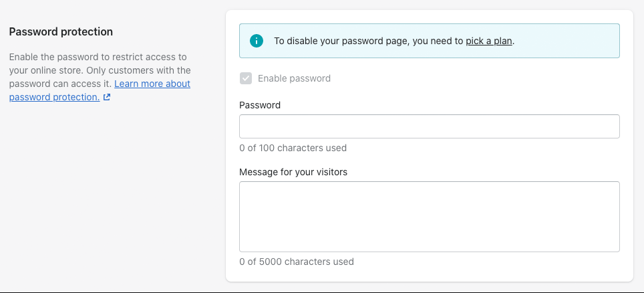This screenshot has height=293, width=644.
Task: Click the "Message for your visitors" label
Action: tap(293, 172)
